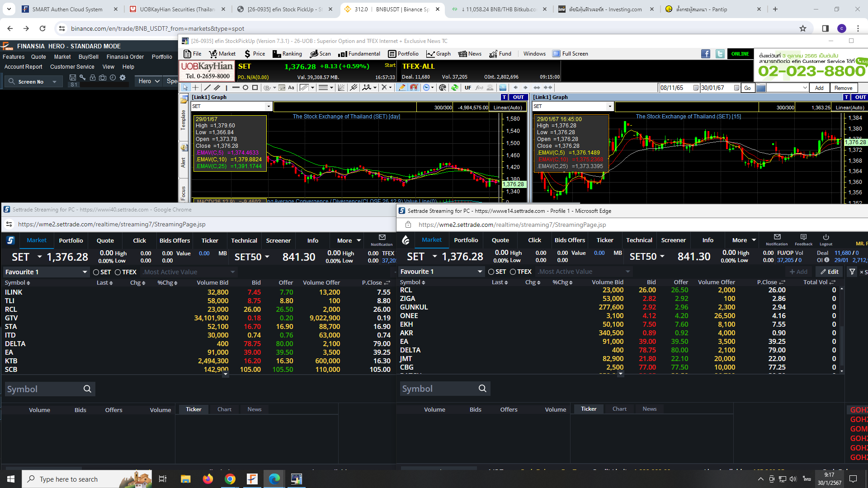868x488 pixels.
Task: Open the SET symbol dropdown on right efin graph
Action: (610, 107)
